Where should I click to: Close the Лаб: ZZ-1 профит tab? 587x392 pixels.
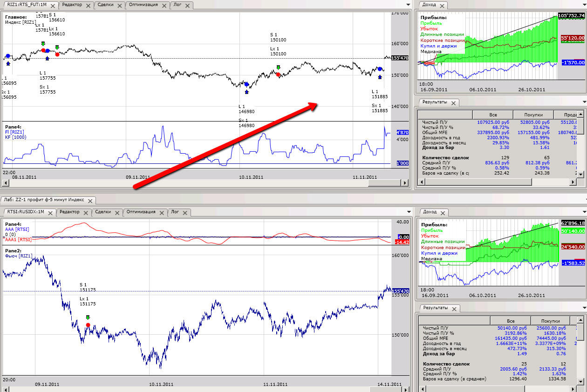point(90,201)
